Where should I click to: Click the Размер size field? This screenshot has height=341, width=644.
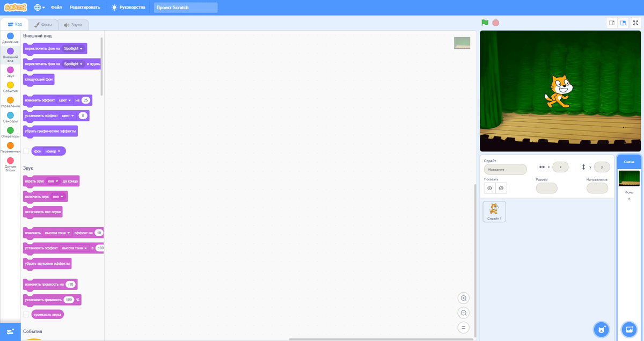tap(546, 188)
